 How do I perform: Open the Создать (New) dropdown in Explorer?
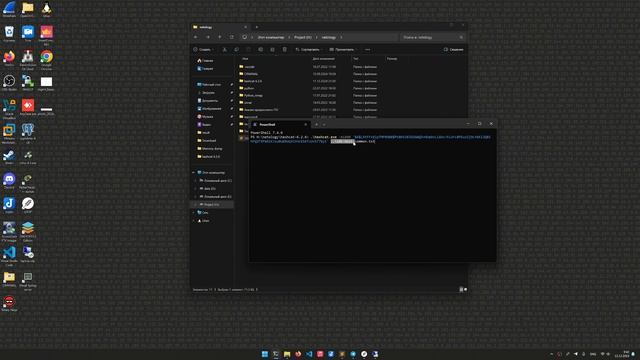[x=203, y=49]
